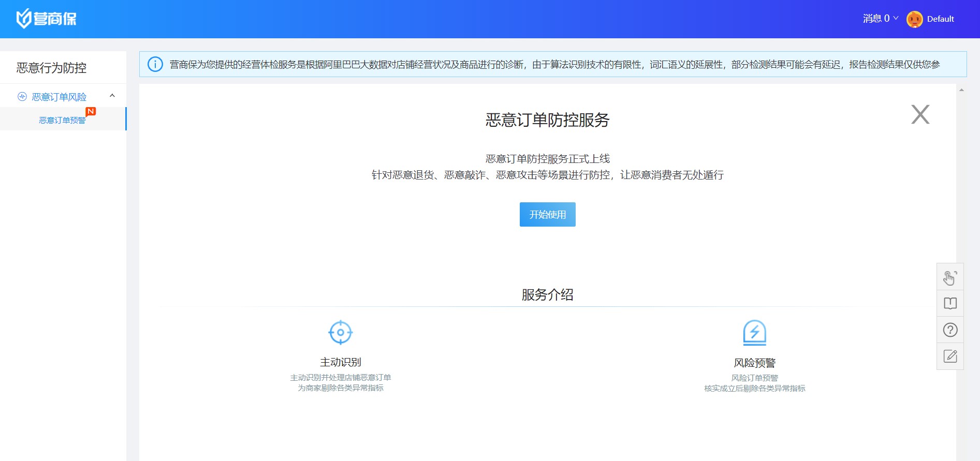Open the 恶意订单预警 submenu item
Screen dimensions: 980x461
pyautogui.click(x=62, y=120)
